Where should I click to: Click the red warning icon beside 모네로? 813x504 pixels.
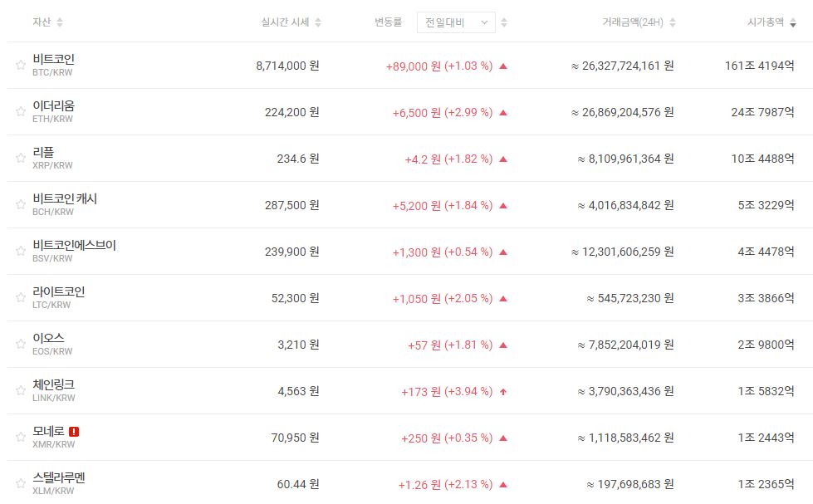click(74, 432)
